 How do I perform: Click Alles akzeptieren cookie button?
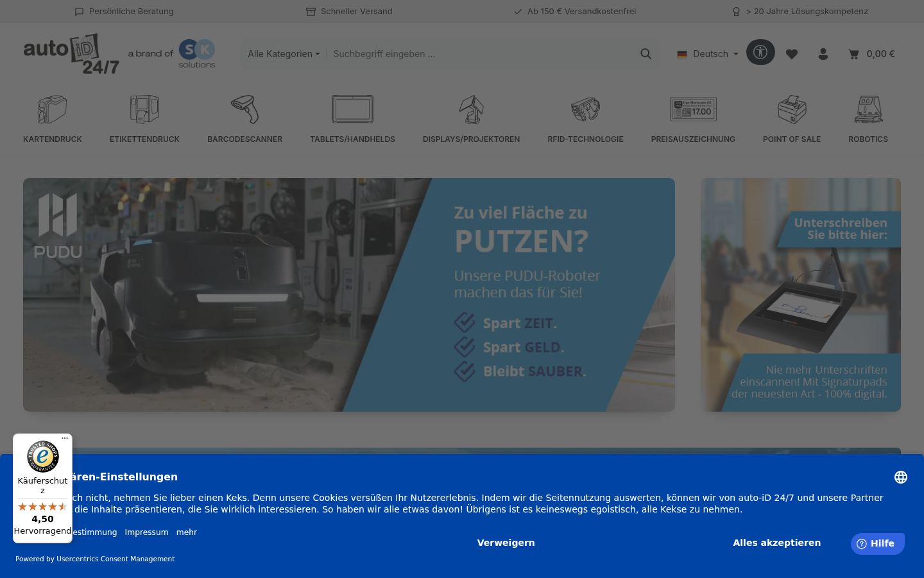click(x=776, y=543)
